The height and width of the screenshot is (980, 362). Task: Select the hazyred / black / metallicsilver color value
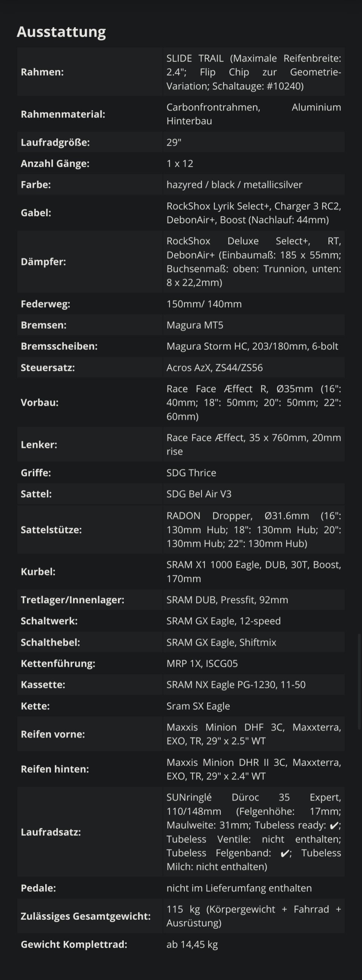pos(234,185)
